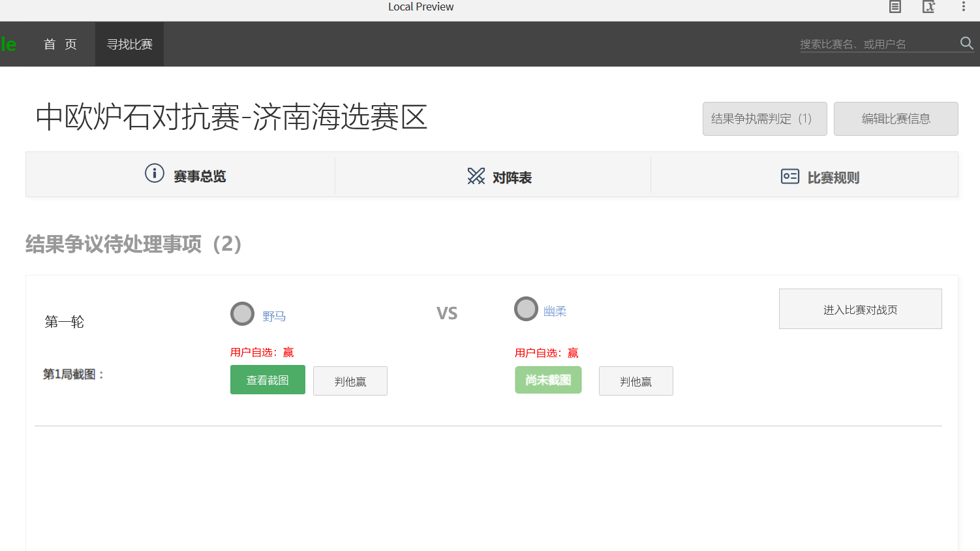Open player link 幽柔
Image resolution: width=980 pixels, height=551 pixels.
click(555, 311)
